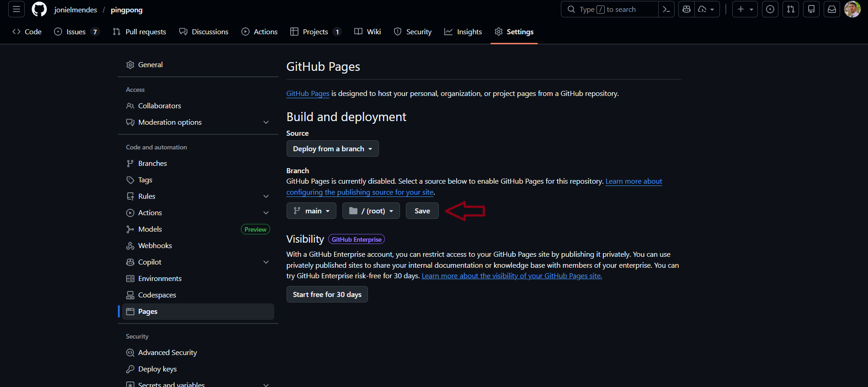Open the user profile avatar menu

[852, 9]
